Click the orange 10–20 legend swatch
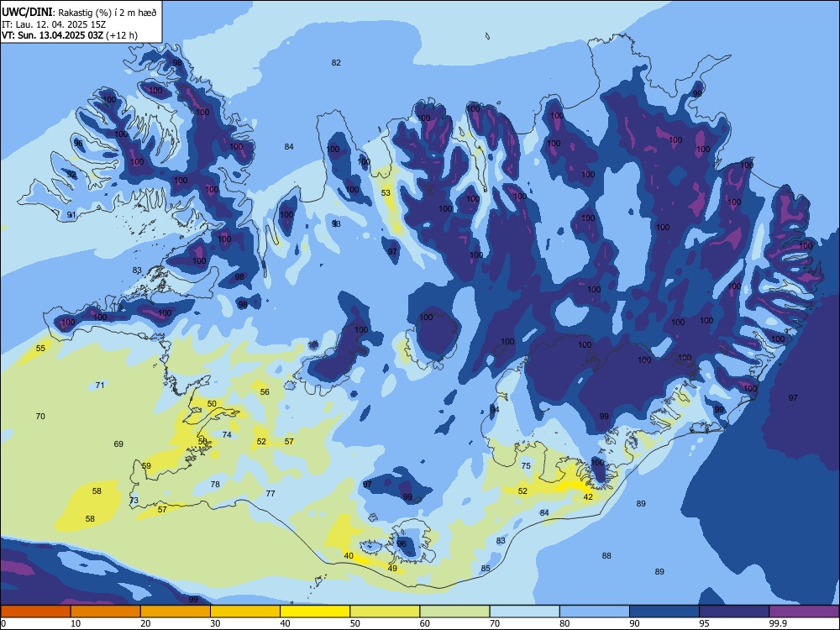This screenshot has height=630, width=840. point(106,612)
